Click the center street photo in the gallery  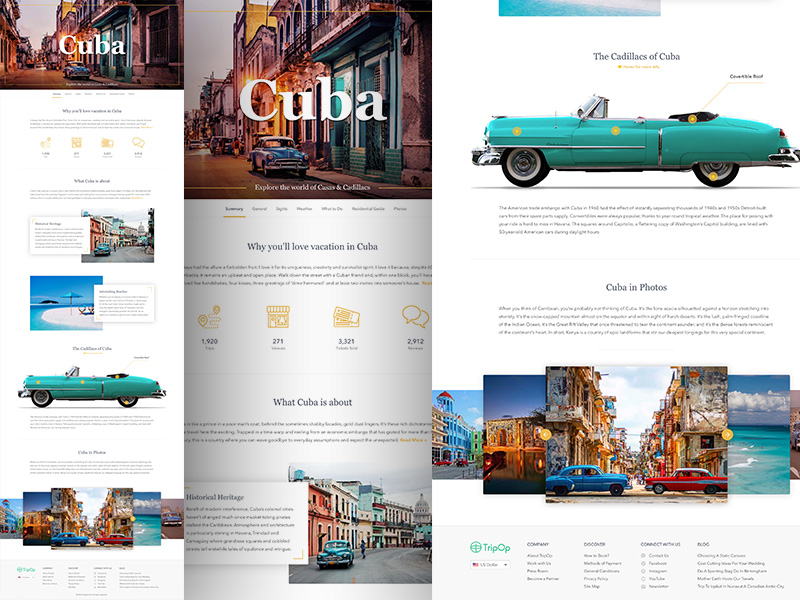point(636,434)
